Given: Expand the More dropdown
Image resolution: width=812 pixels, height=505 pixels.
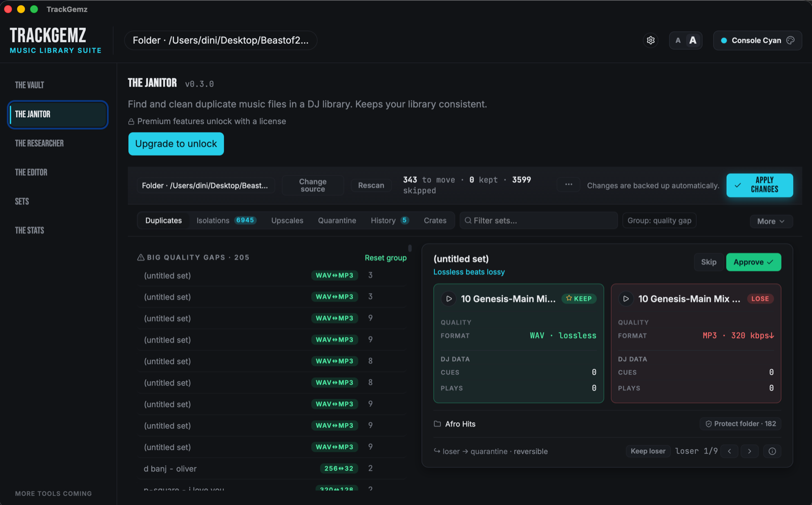Looking at the screenshot, I should [x=771, y=221].
